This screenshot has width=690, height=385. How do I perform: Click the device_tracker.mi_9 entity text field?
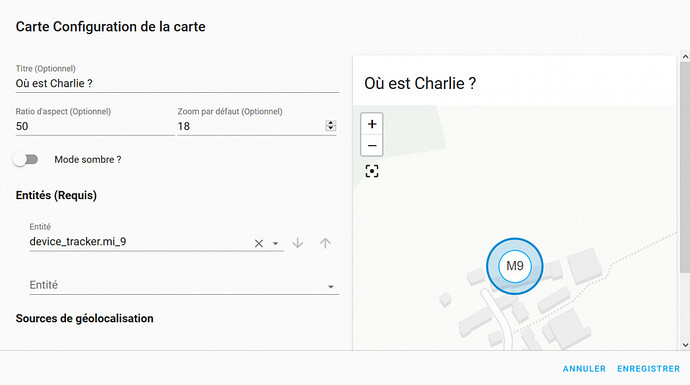point(140,242)
